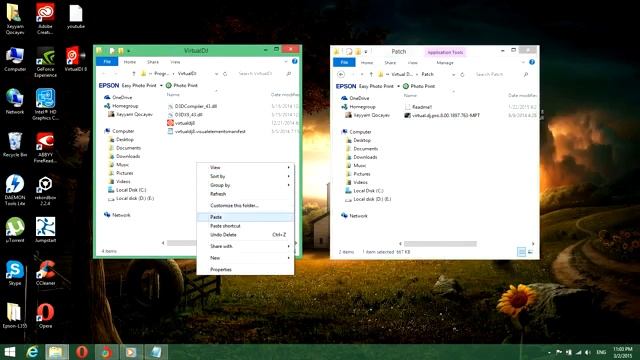Open the File tab in the Patch window
Viewport: 640px width, 360px height.
tap(344, 62)
